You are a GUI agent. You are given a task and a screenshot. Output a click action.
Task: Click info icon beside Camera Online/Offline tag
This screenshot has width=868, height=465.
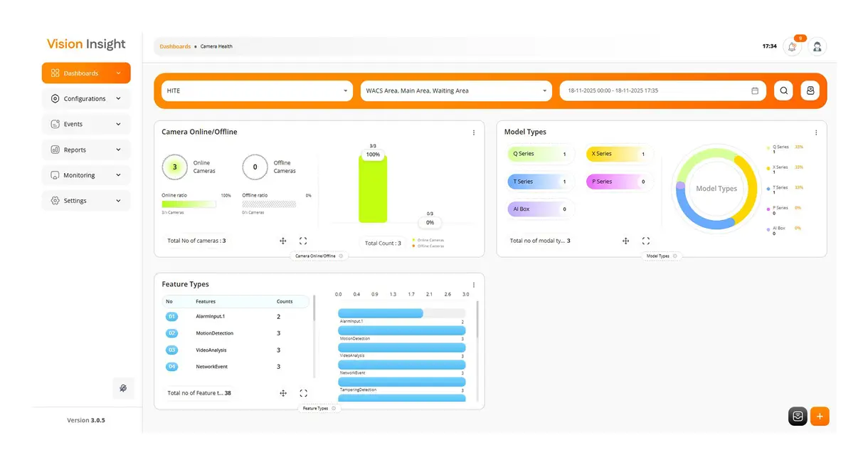point(341,256)
